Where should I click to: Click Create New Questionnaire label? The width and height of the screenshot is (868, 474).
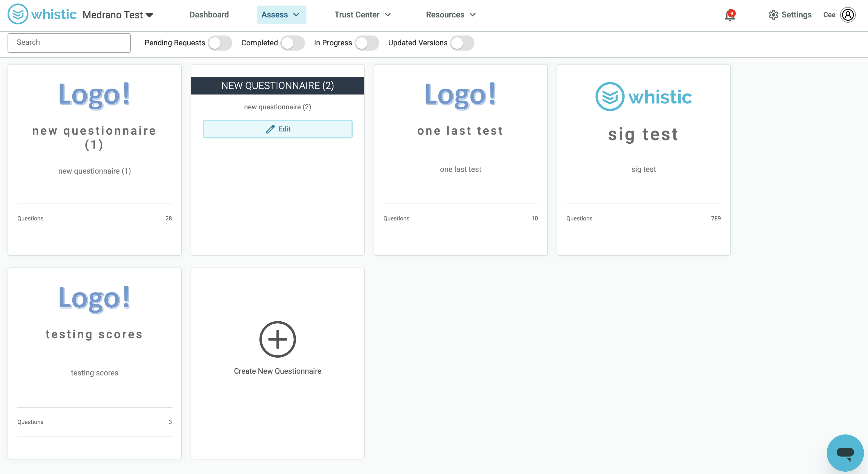pos(278,371)
